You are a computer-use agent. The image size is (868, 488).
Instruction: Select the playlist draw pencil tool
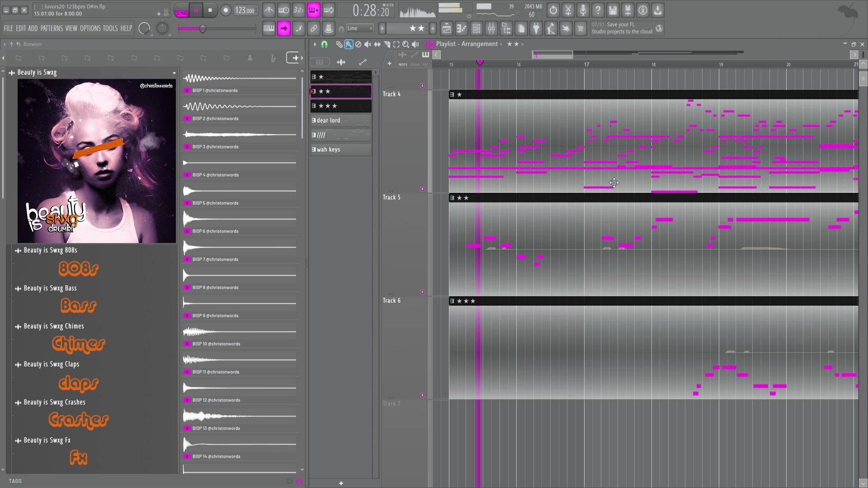pyautogui.click(x=339, y=44)
